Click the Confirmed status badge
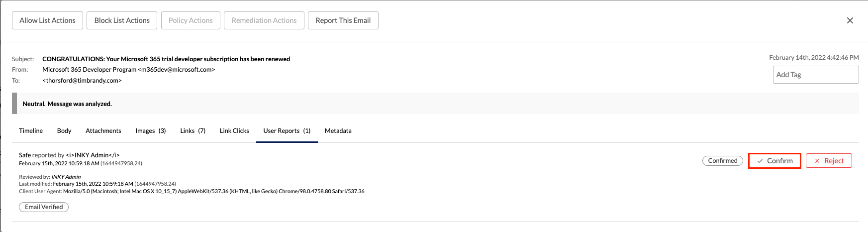Viewport: 868px width, 232px height. point(723,161)
